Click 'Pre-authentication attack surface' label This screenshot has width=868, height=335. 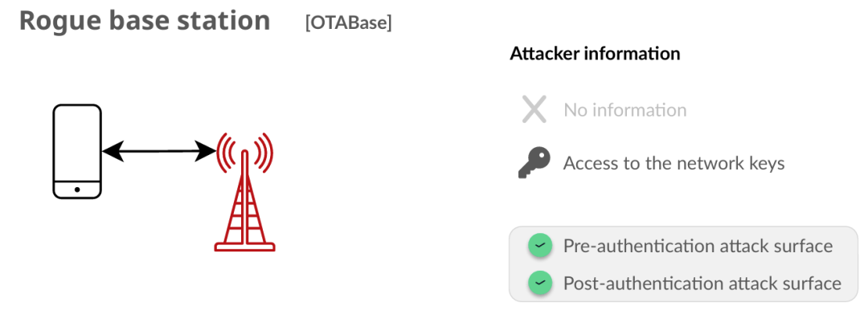coord(698,246)
